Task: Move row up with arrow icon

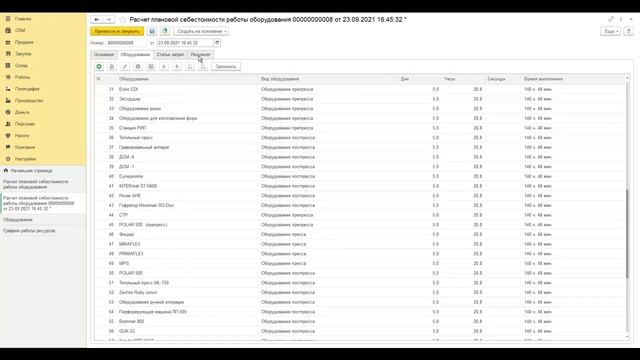Action: 164,67
